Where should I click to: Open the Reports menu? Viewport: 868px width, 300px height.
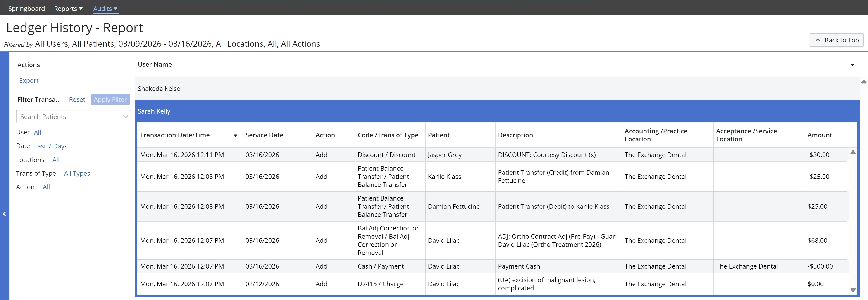68,9
